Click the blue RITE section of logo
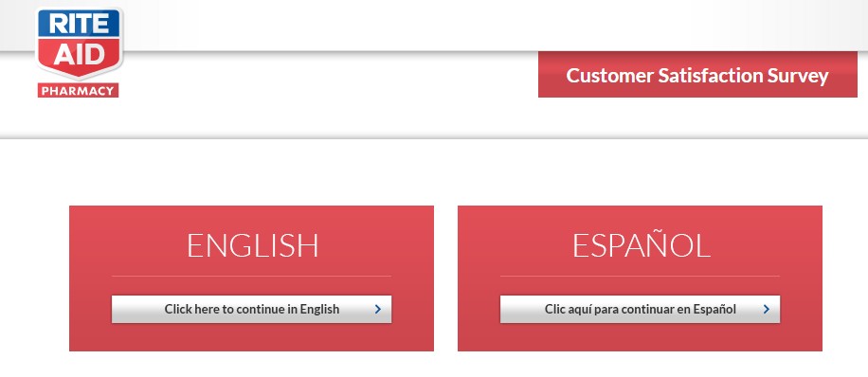This screenshot has width=868, height=377. (78, 24)
